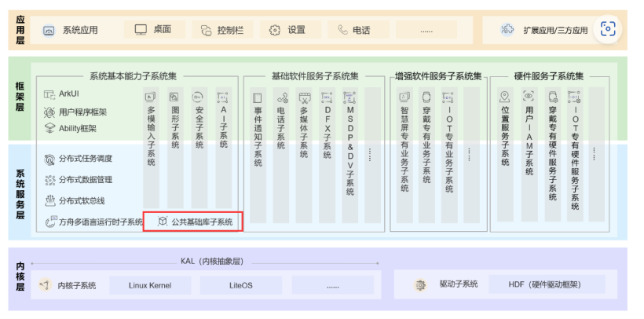Screen dimensions: 644x319
Task: Click the HDF（硬件驱动框架）box
Action: pos(547,284)
